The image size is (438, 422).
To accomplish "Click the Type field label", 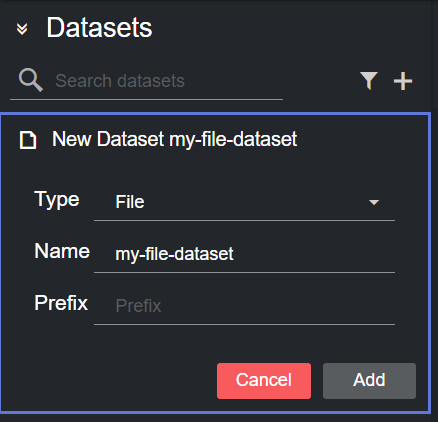I will 57,200.
